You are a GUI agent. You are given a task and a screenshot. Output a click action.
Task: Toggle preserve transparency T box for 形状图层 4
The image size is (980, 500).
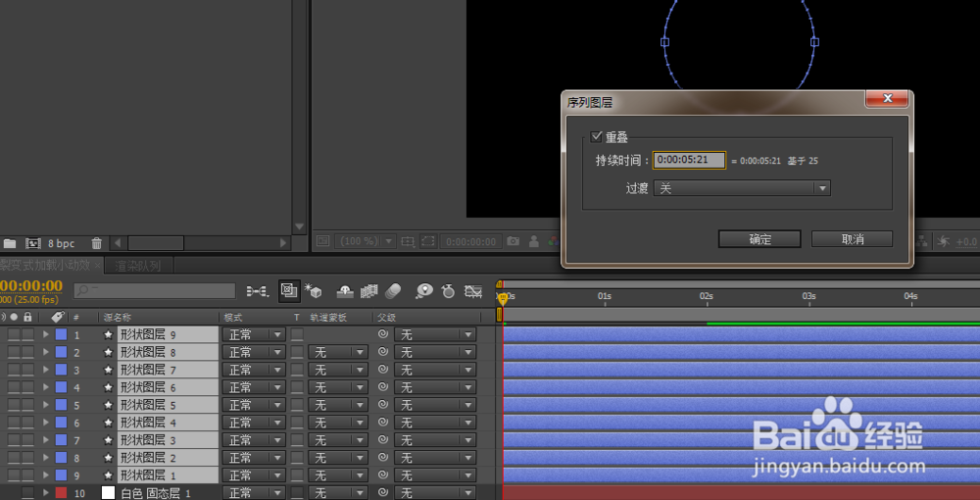[297, 422]
